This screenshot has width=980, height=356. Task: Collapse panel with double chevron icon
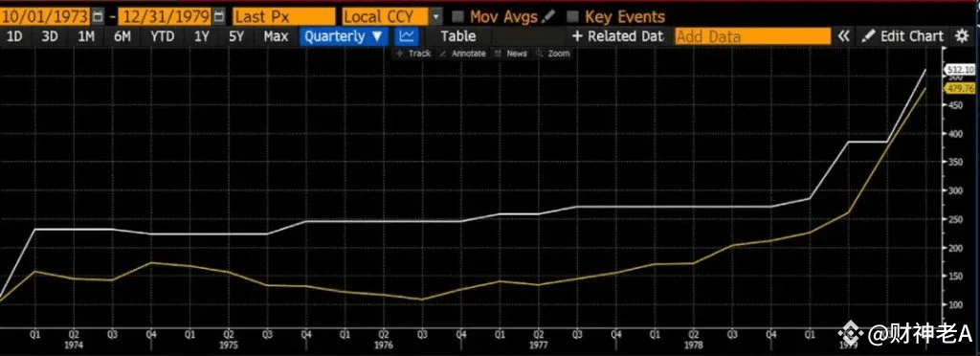click(844, 36)
